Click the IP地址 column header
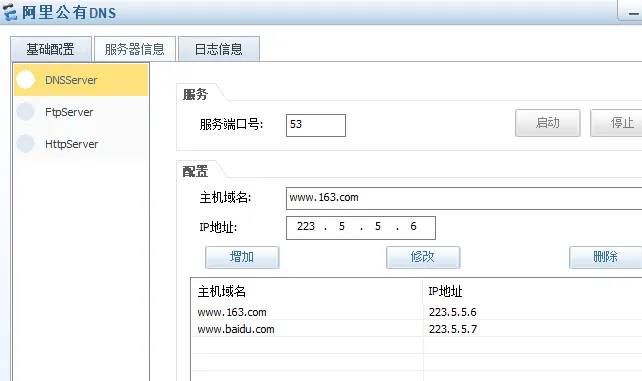Screen dimensions: 642x381 point(532,291)
